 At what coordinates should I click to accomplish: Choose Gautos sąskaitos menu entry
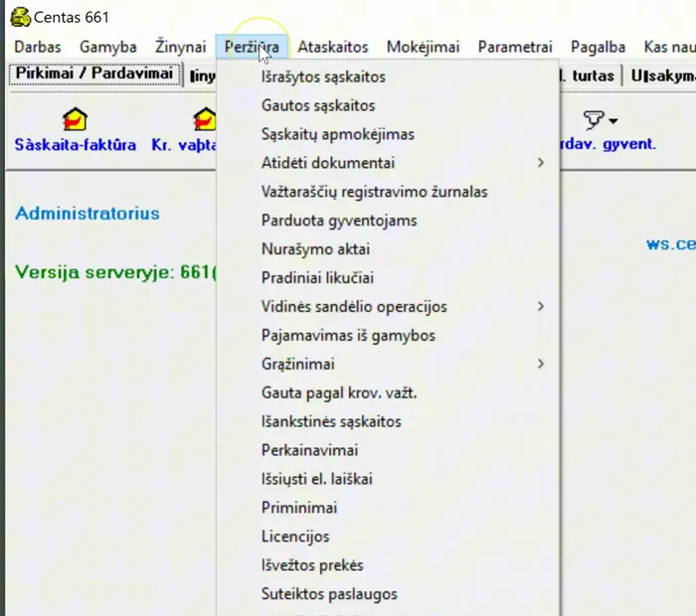[388, 105]
